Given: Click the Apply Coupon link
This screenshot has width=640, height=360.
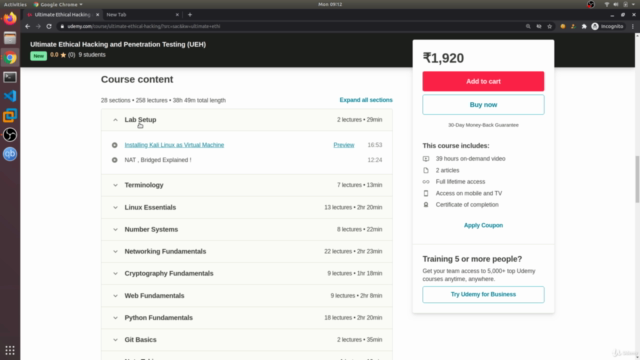Looking at the screenshot, I should [483, 225].
